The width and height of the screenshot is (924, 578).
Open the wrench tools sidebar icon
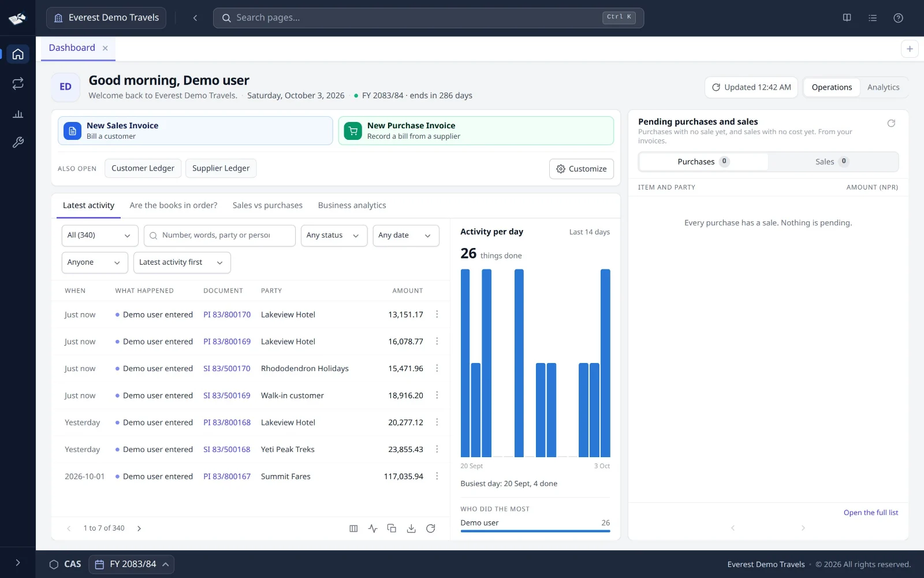tap(18, 142)
